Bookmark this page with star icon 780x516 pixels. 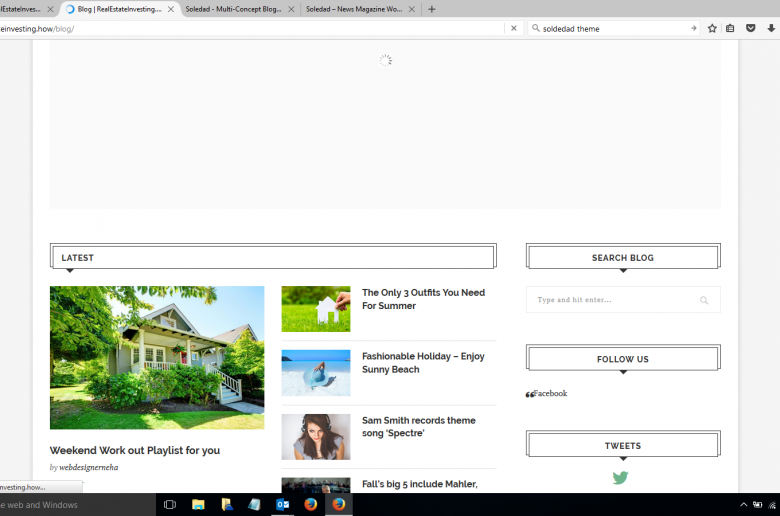712,28
